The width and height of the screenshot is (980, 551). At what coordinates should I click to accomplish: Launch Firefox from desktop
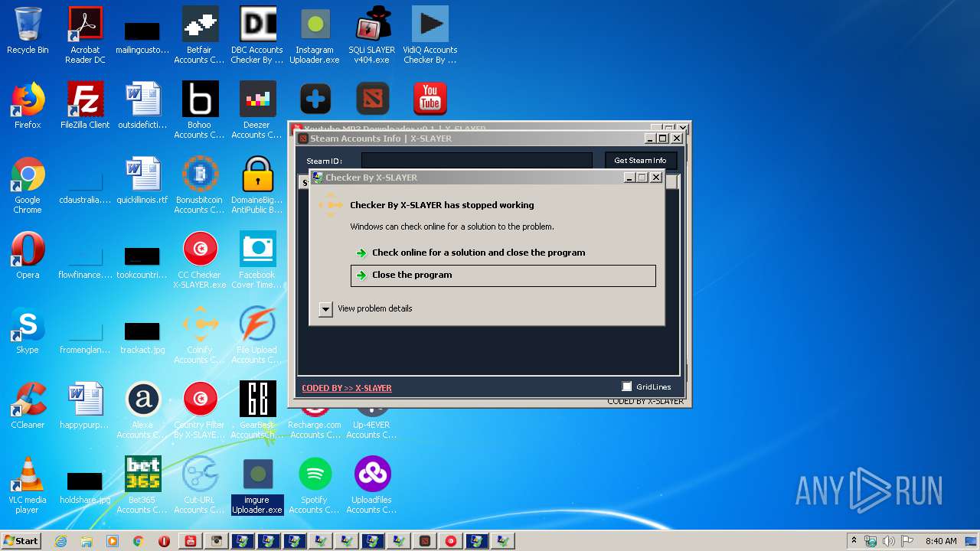28,106
